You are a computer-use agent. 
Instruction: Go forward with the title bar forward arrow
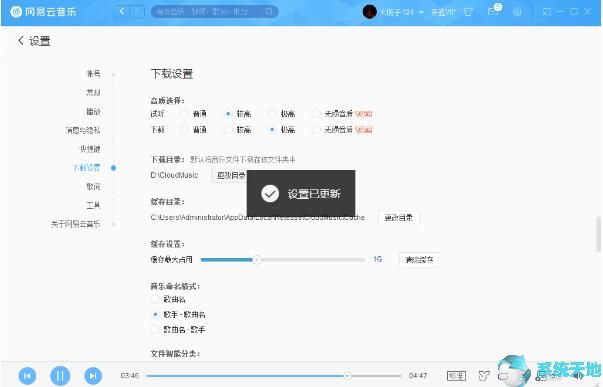point(137,12)
